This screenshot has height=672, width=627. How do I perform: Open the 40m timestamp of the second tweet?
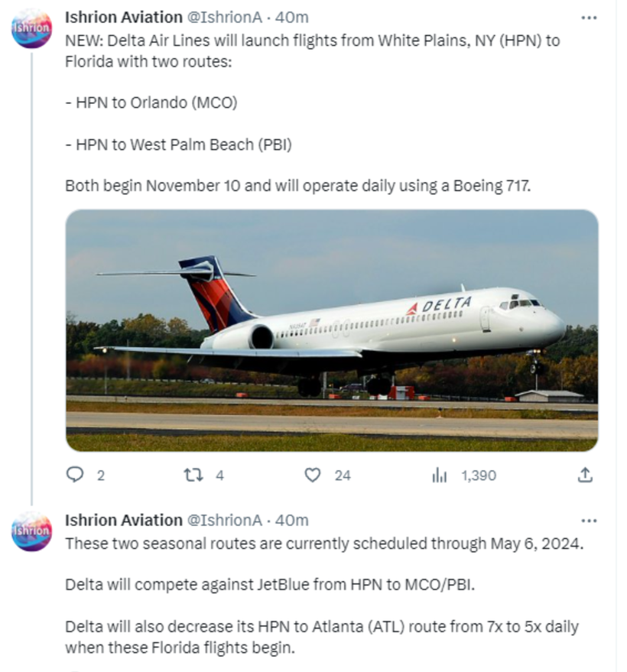coord(292,521)
